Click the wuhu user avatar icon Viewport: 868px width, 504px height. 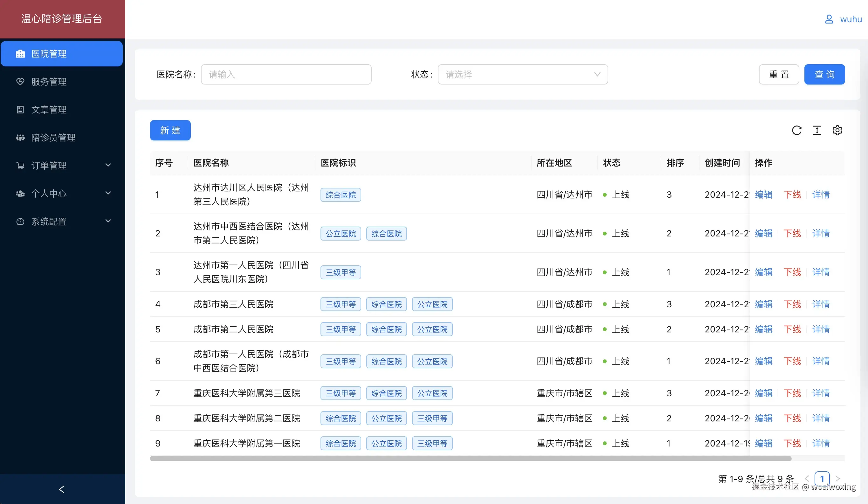point(829,19)
